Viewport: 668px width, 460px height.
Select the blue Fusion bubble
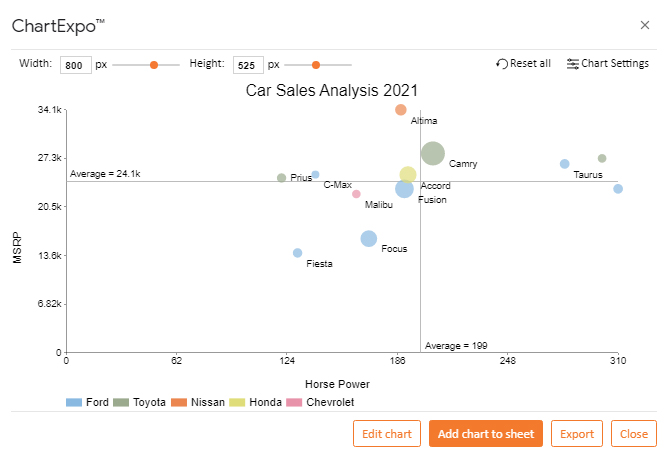point(404,189)
